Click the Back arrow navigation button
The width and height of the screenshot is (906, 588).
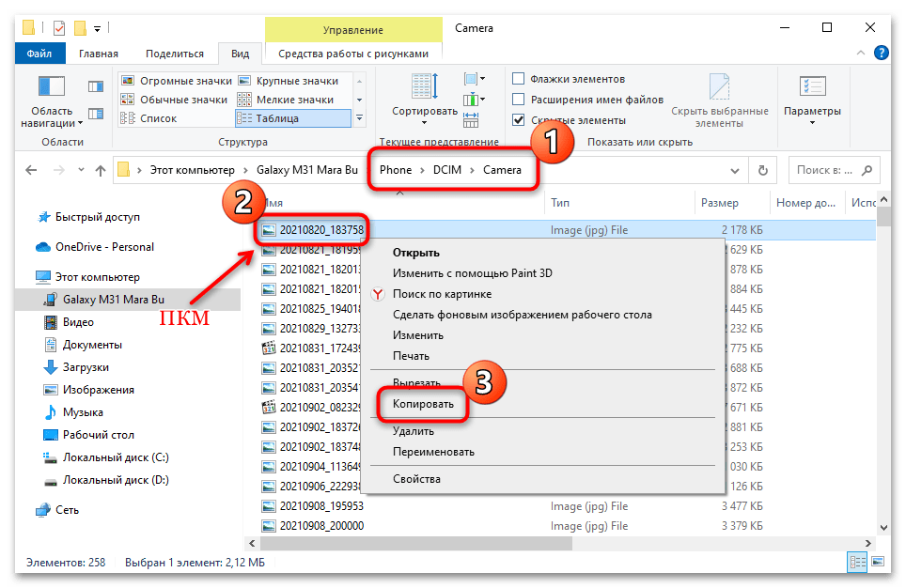31,170
